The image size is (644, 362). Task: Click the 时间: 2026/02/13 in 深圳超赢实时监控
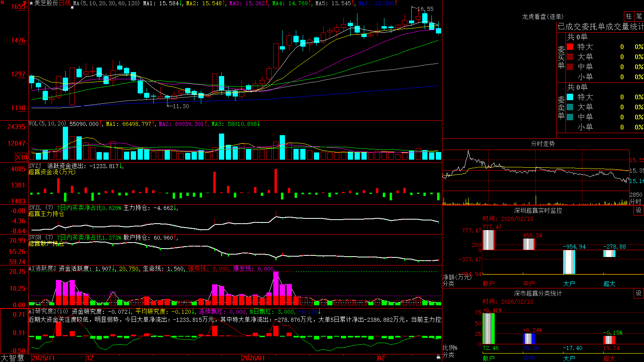(508, 219)
